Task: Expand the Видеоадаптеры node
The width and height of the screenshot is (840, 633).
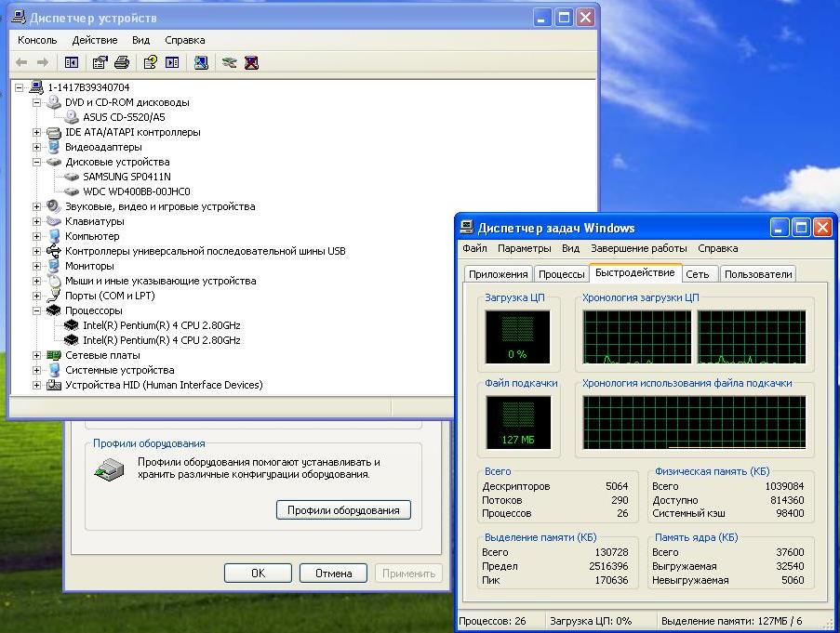Action: (36, 147)
